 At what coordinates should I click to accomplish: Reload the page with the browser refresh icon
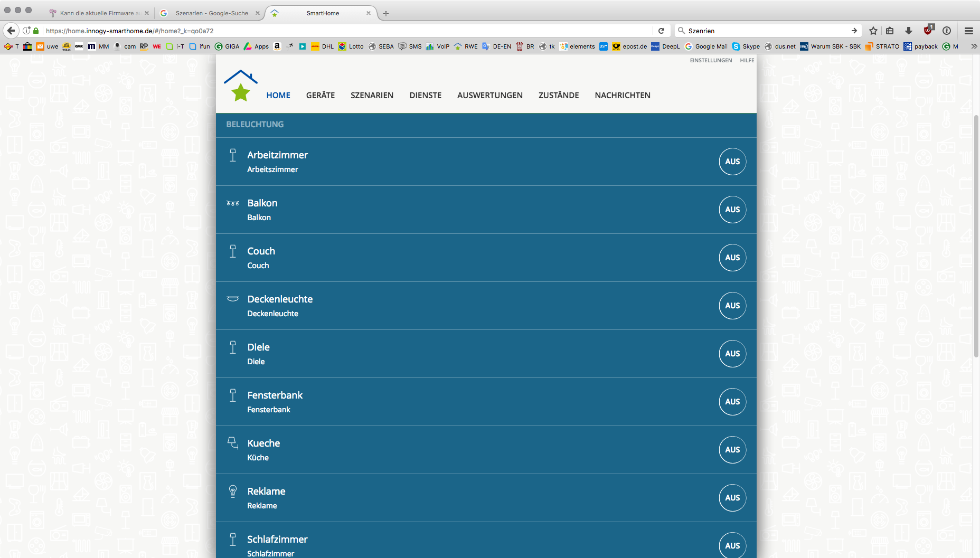661,31
